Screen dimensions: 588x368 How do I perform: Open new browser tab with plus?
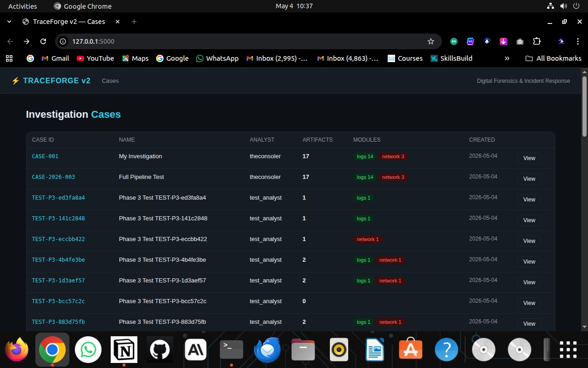[134, 22]
